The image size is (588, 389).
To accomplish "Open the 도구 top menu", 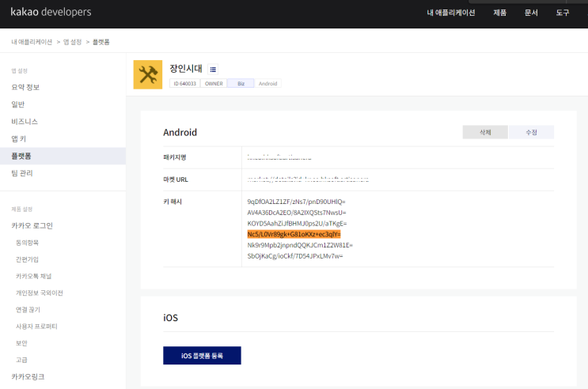I will pos(562,13).
